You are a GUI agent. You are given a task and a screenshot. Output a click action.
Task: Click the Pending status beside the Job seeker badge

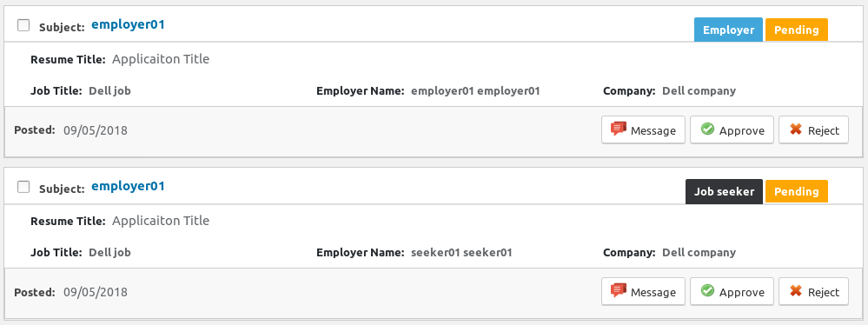(797, 191)
